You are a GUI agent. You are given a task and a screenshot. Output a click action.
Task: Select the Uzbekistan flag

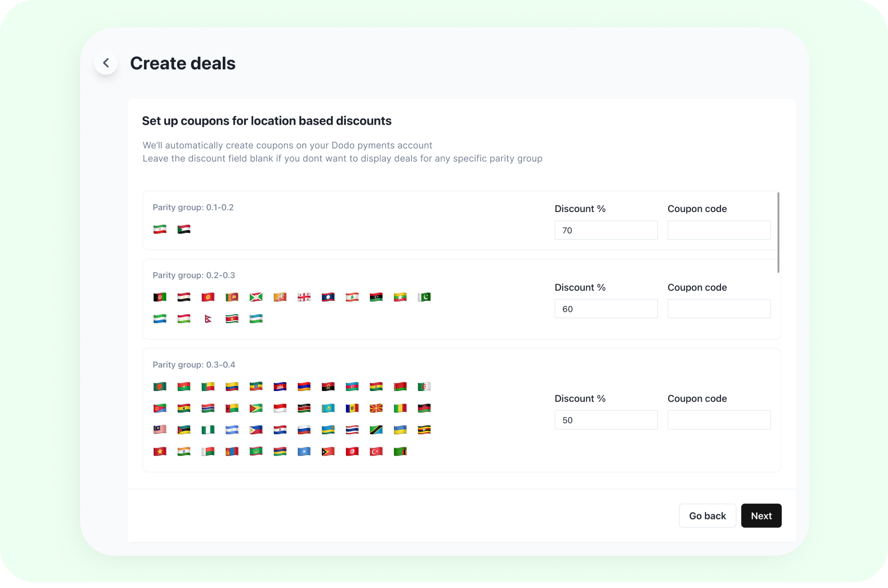coord(256,319)
